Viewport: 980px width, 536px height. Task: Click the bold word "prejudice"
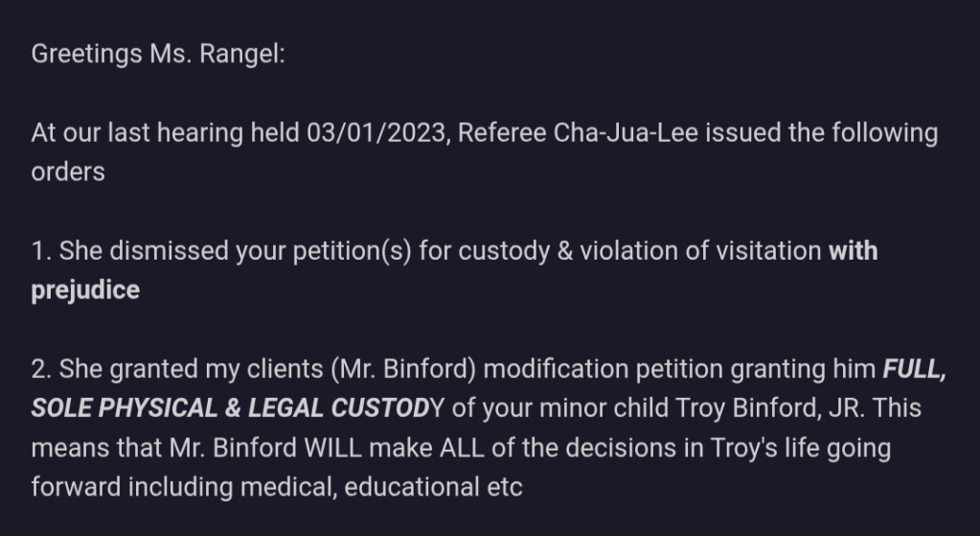pos(85,291)
